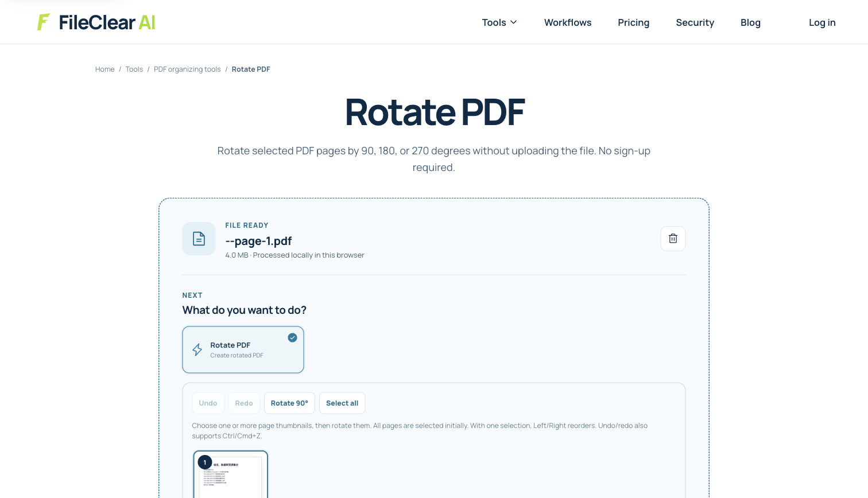Visit the Security page

(x=695, y=22)
